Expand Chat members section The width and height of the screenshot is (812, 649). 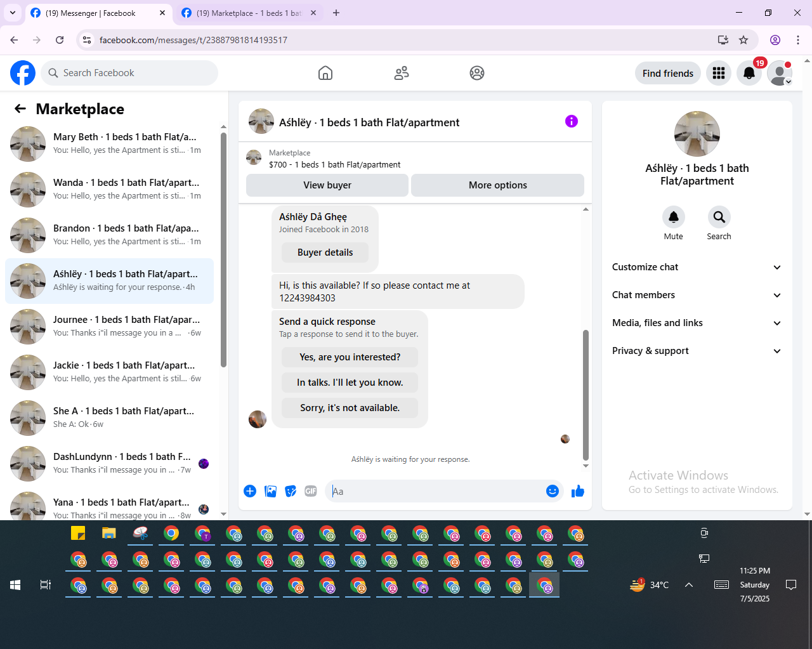(x=697, y=295)
